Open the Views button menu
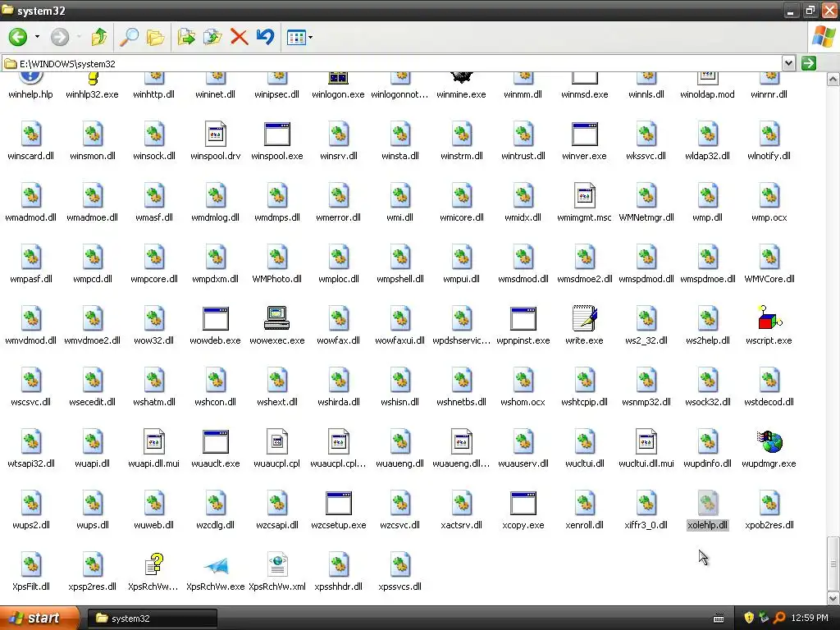Screen dimensions: 840x630 (299, 38)
